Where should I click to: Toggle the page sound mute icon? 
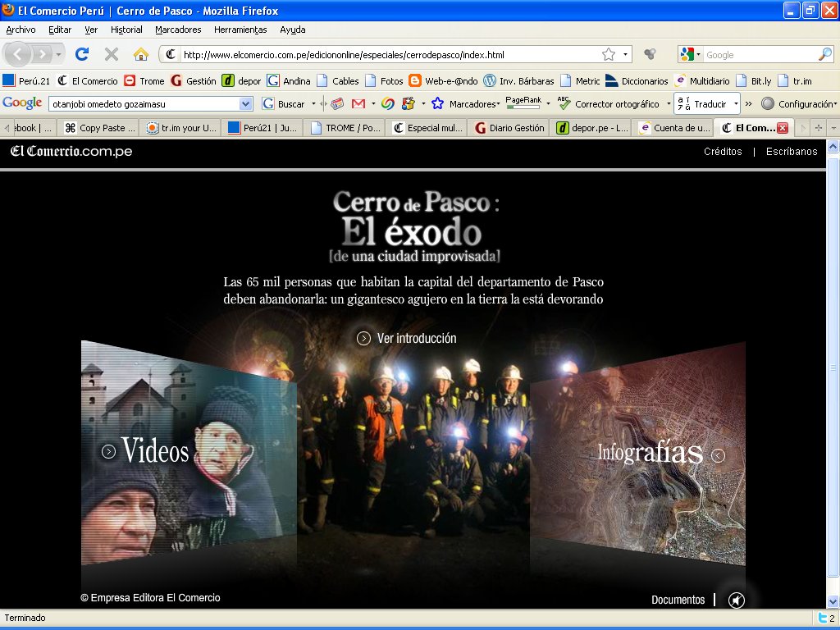point(737,600)
